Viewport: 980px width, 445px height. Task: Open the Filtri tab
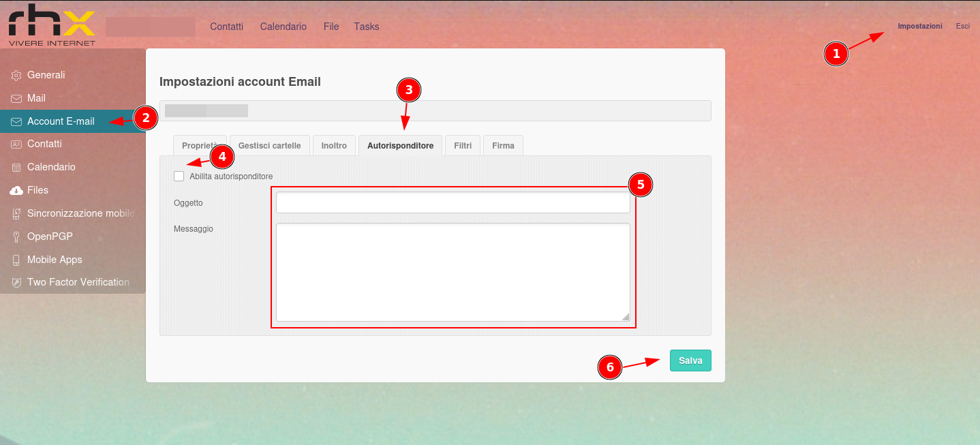[463, 146]
